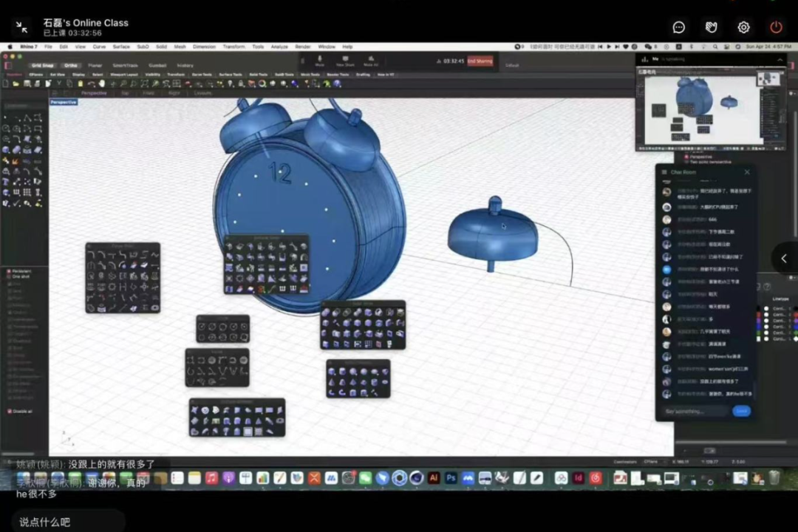Open Illustrator from the Dock
This screenshot has height=532, width=798.
(x=434, y=478)
